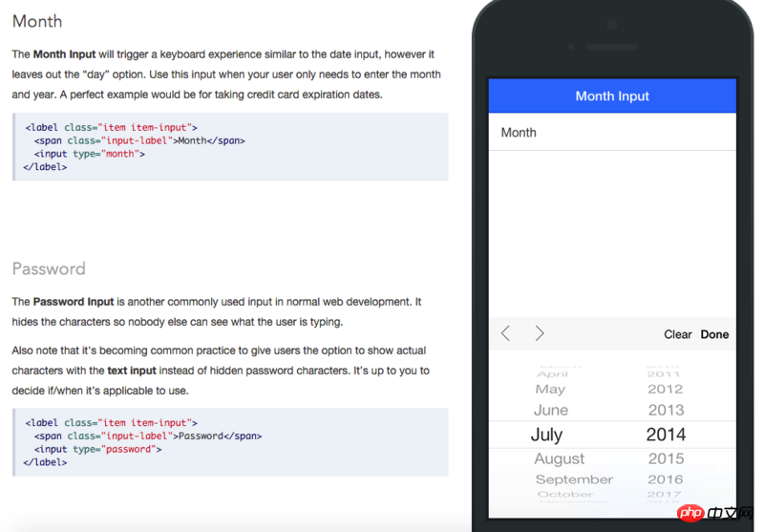
Task: Tap Done in the picker toolbar
Action: (x=714, y=334)
